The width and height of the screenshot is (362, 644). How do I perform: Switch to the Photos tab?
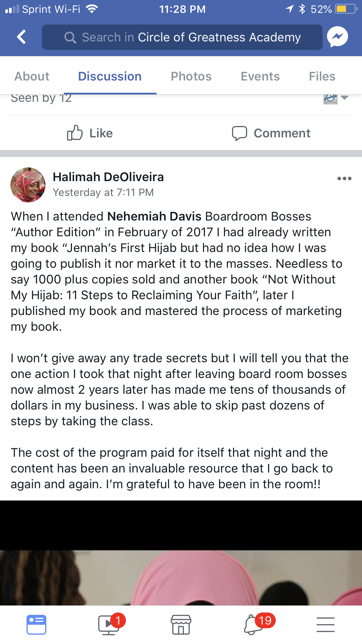click(191, 76)
